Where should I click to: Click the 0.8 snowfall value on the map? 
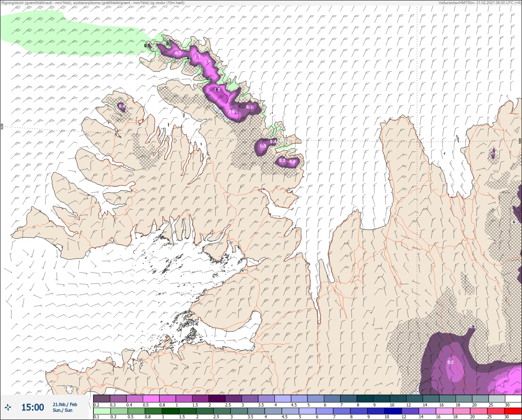[x=232, y=111]
